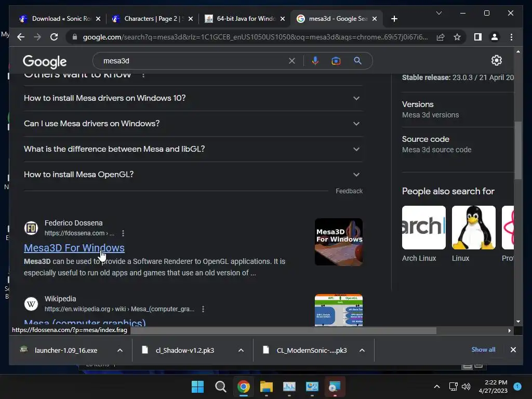
Task: Select the Linux penguin related search card
Action: point(474,234)
